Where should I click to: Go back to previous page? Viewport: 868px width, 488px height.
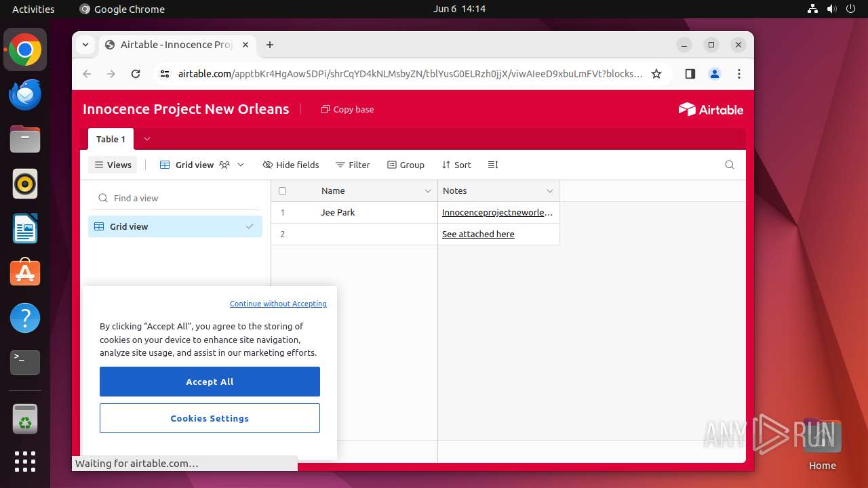[x=87, y=74]
